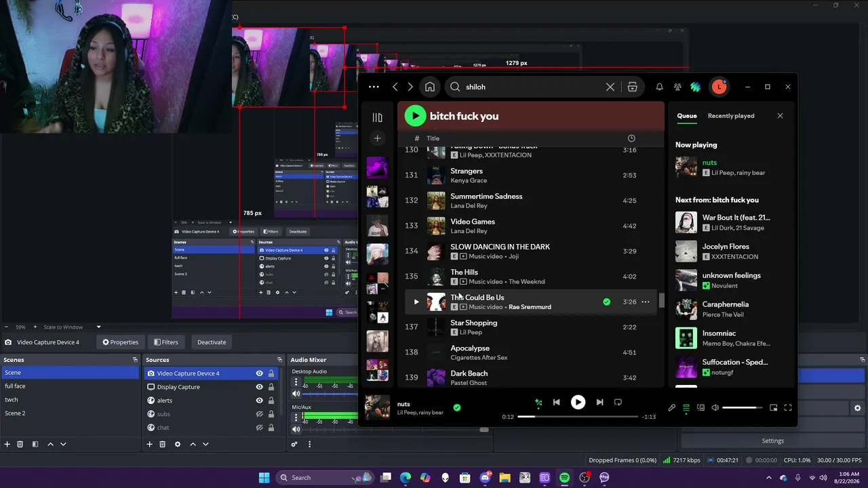The image size is (868, 488).
Task: Enter Spotify full screen mode
Action: (x=788, y=407)
